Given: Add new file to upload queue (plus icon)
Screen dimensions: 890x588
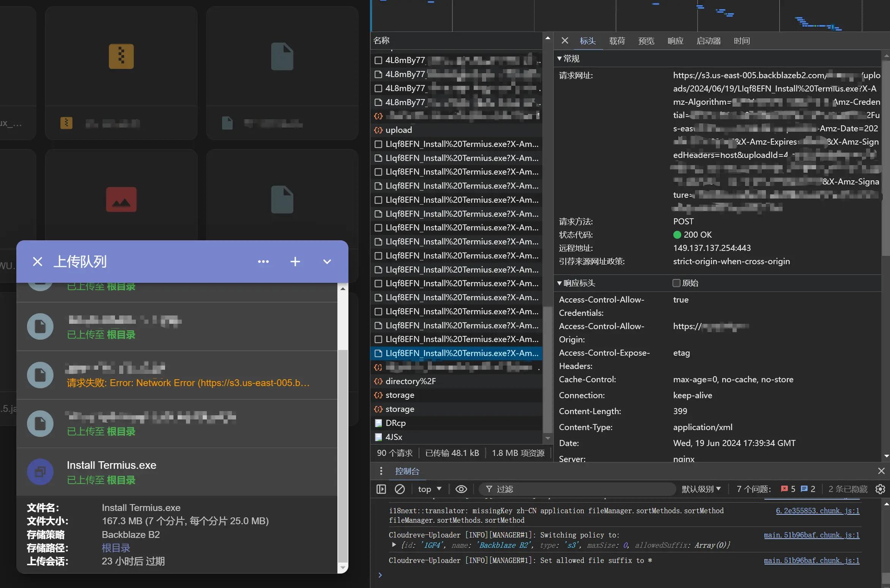Looking at the screenshot, I should 295,262.
